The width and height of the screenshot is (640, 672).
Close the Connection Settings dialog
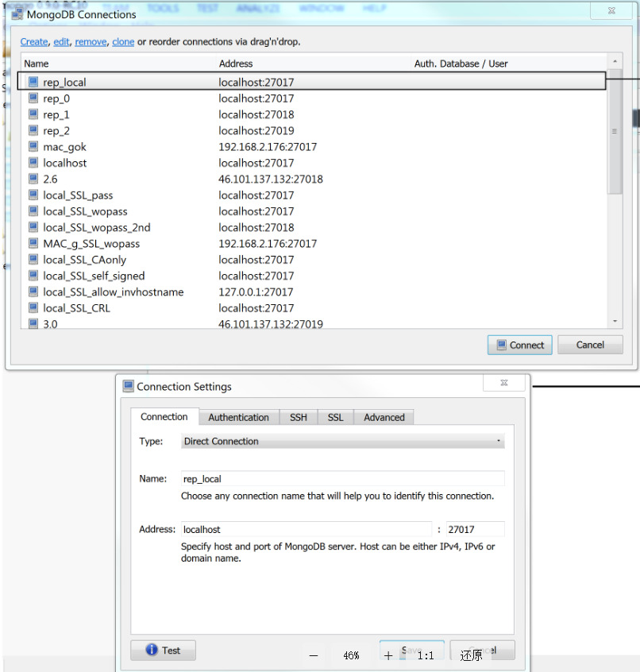(503, 382)
